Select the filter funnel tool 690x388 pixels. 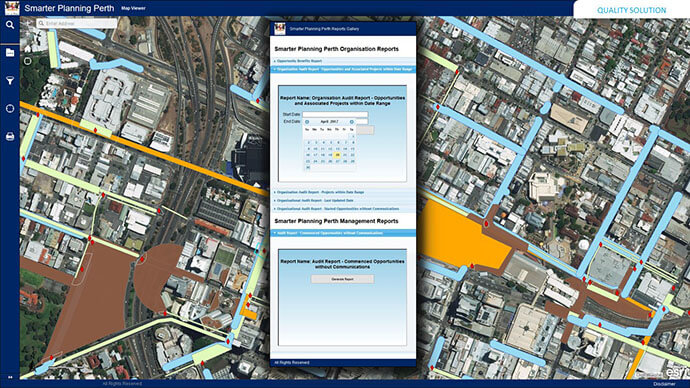(x=10, y=81)
